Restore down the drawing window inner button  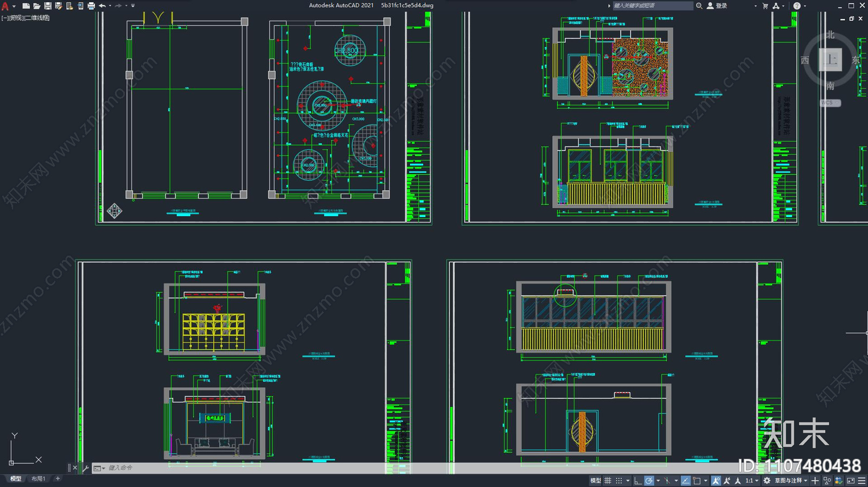click(x=852, y=18)
